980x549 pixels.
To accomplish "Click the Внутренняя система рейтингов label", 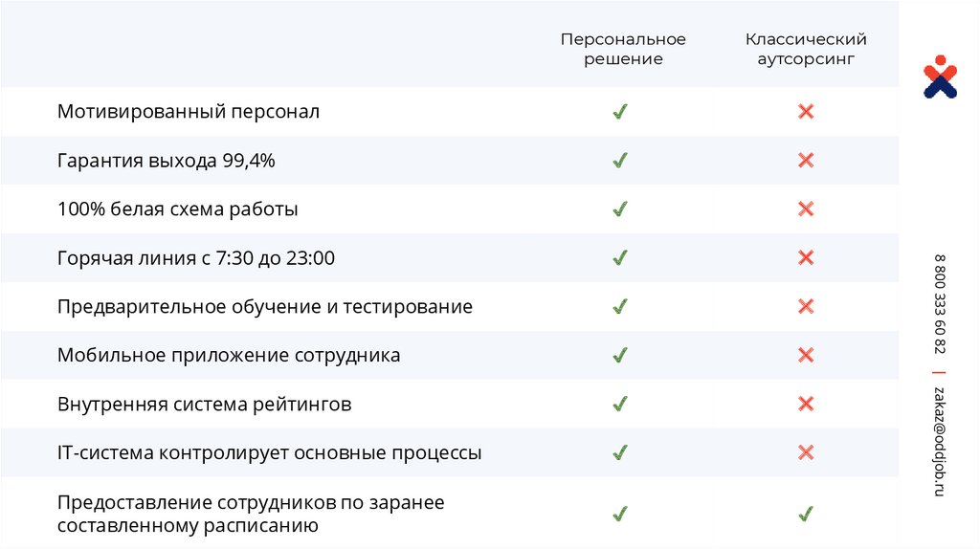I will tap(205, 404).
